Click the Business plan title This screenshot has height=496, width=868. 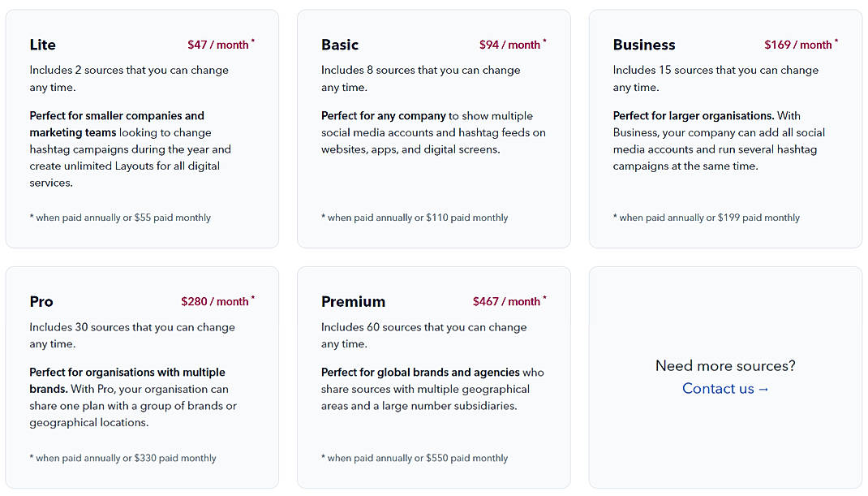pos(643,45)
